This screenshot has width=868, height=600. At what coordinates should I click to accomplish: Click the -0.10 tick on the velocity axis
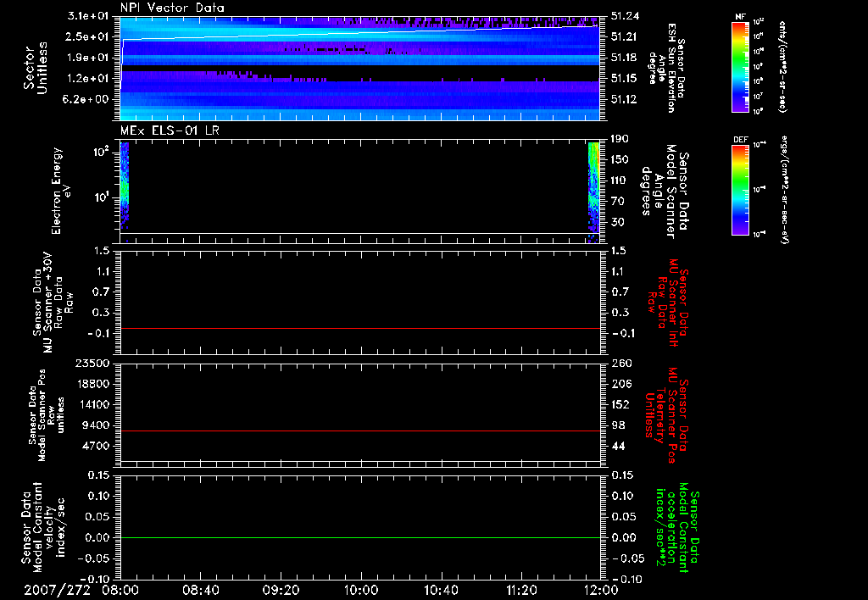(93, 579)
